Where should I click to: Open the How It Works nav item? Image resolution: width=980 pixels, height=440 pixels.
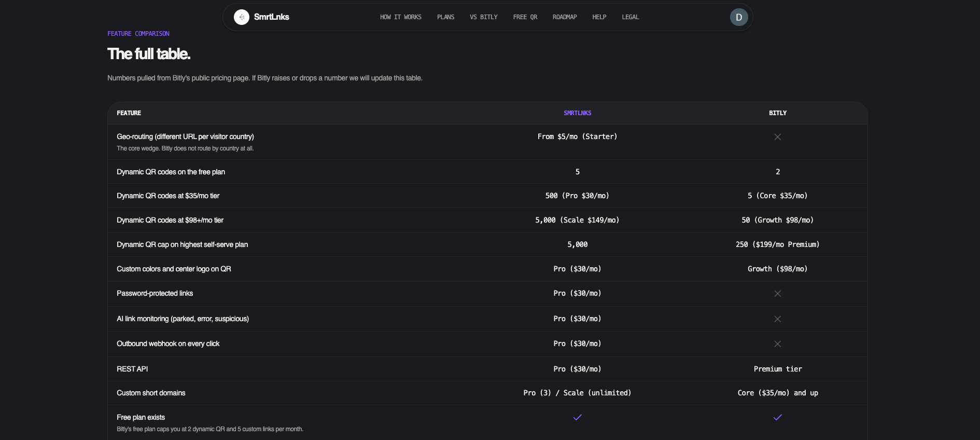coord(400,17)
